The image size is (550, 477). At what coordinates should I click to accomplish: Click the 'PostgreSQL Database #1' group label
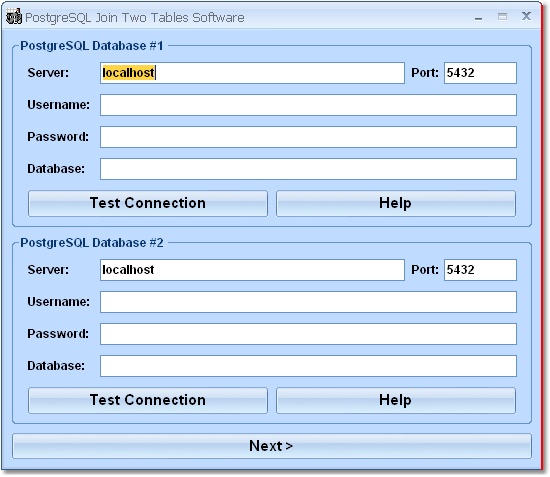[92, 46]
